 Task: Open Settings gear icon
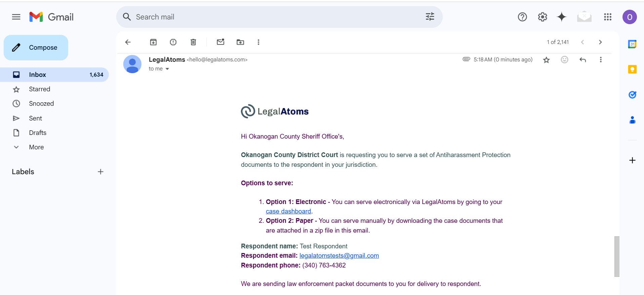542,17
